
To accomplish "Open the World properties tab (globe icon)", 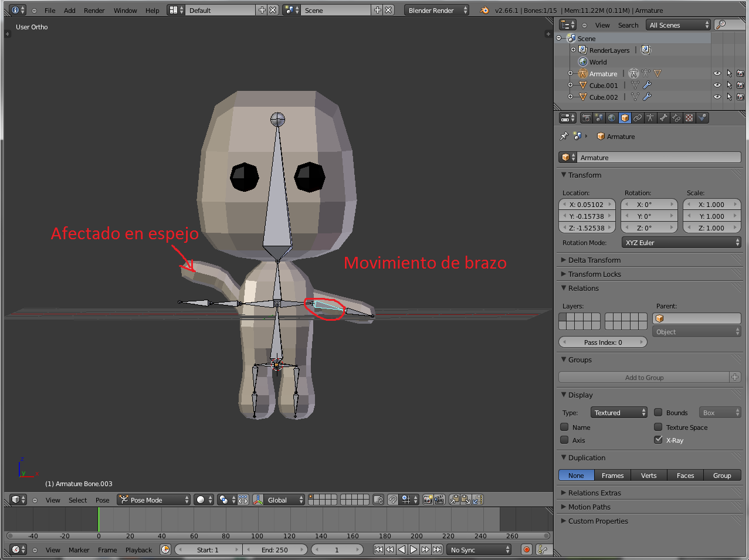I will [x=612, y=118].
